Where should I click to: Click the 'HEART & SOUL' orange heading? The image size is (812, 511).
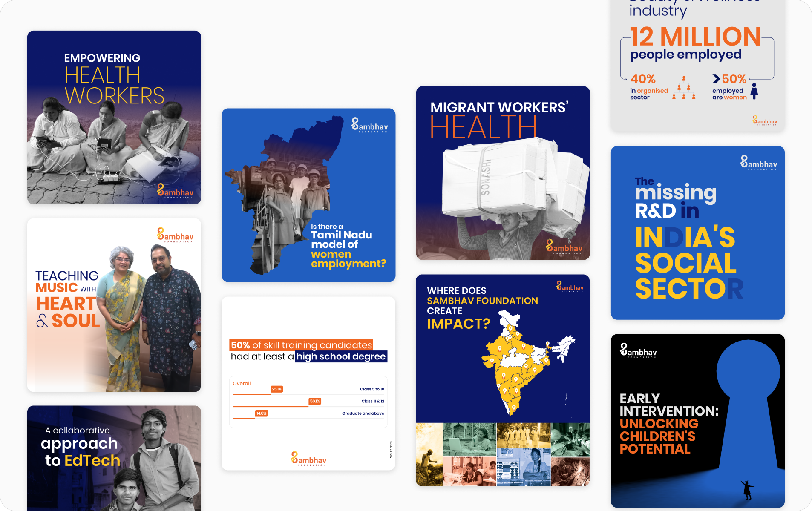pos(68,312)
